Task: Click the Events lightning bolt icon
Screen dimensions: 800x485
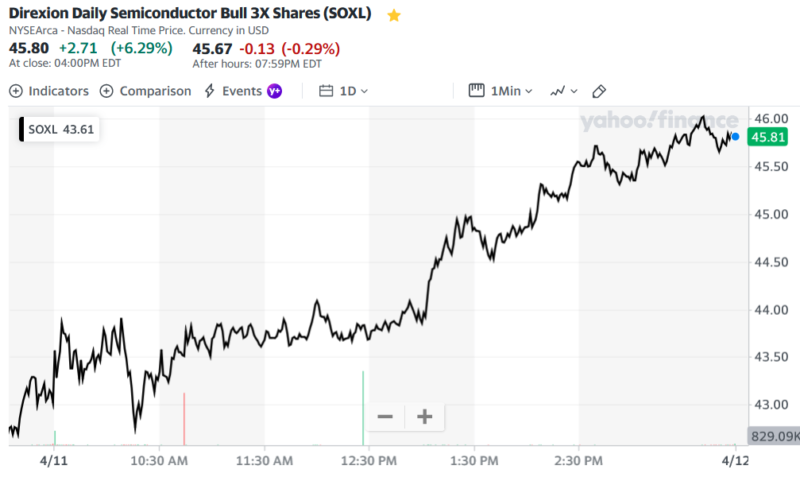Action: point(210,91)
